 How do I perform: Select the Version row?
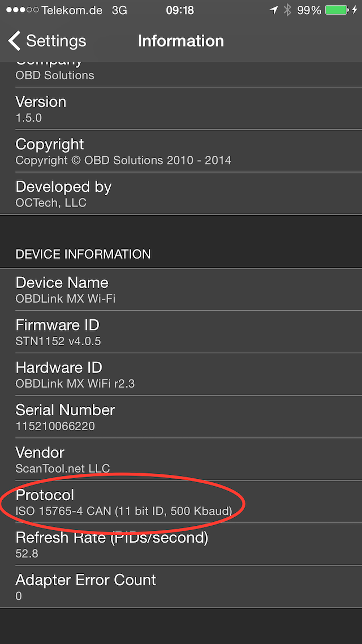point(181,109)
